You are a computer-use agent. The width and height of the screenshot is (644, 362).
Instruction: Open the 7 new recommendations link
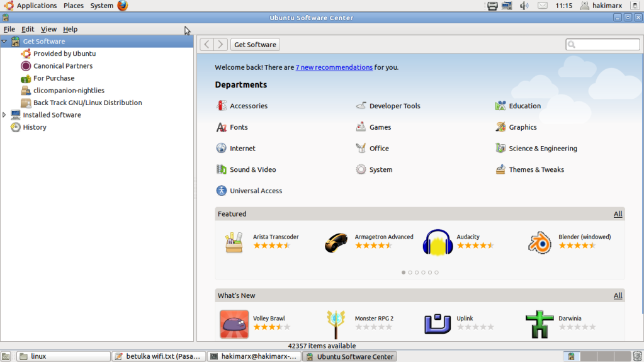tap(334, 67)
